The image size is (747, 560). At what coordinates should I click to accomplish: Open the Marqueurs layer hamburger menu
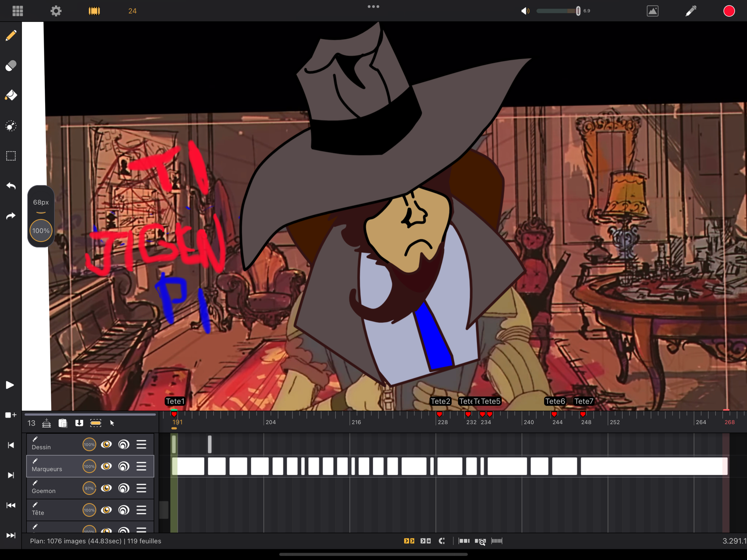click(141, 466)
